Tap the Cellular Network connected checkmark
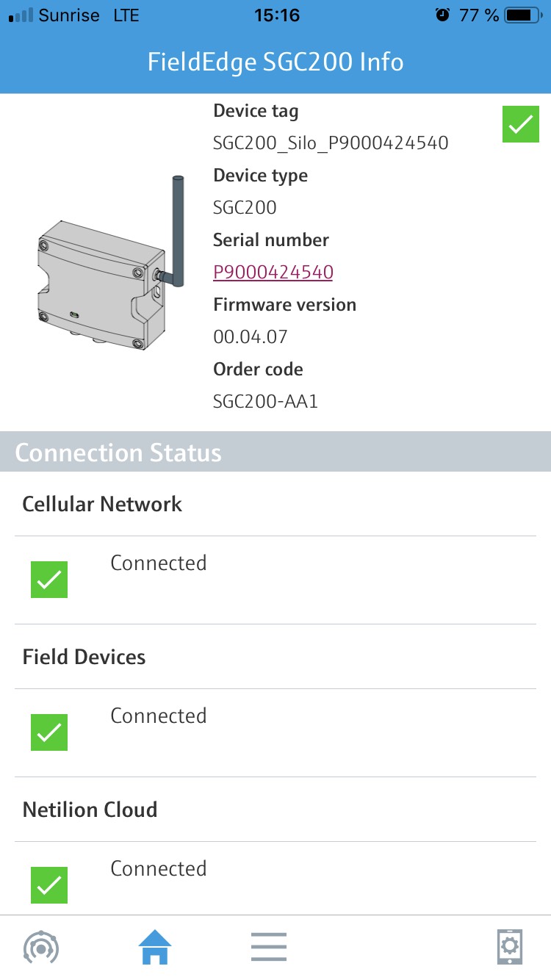This screenshot has width=551, height=980. [49, 580]
